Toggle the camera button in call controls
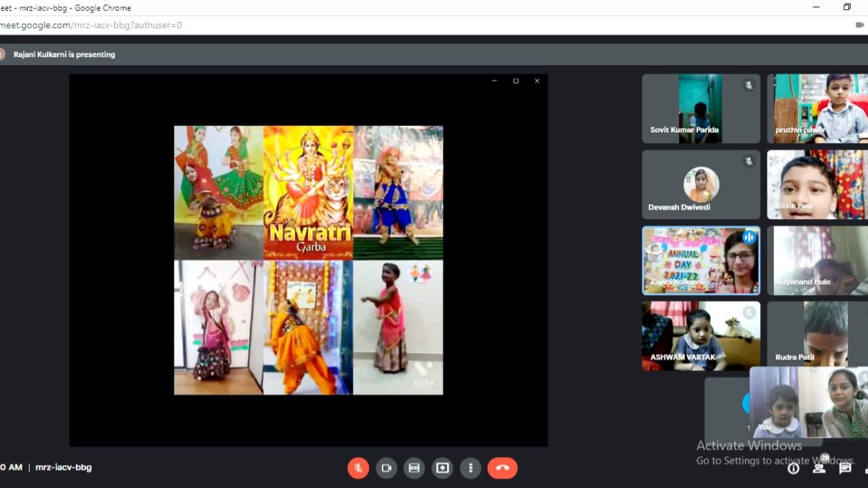This screenshot has width=868, height=488. click(386, 468)
